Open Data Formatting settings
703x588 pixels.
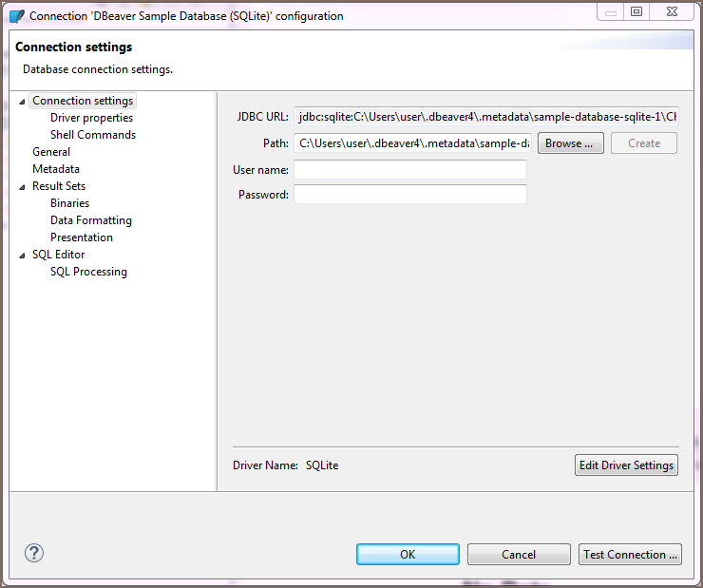click(90, 220)
